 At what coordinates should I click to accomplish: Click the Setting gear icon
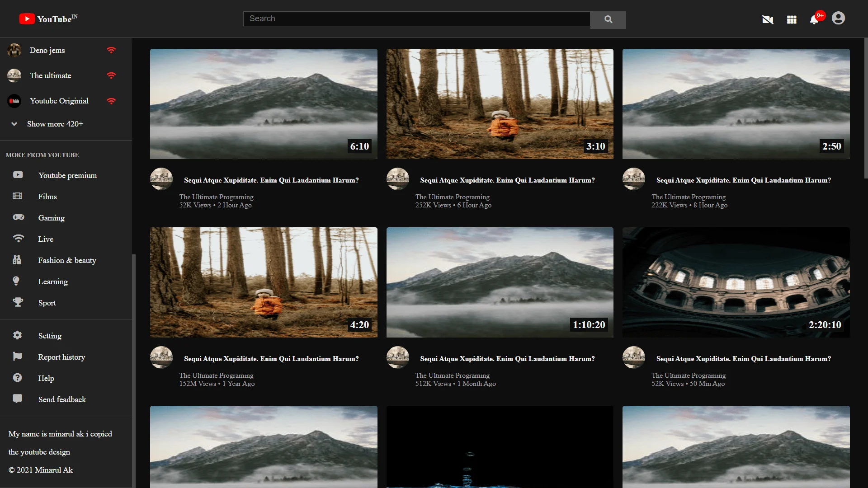coord(17,335)
